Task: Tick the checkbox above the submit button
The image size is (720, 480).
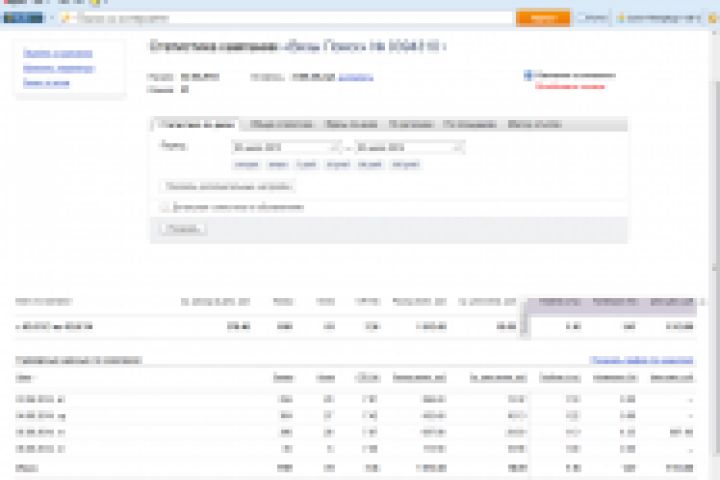Action: pos(164,207)
